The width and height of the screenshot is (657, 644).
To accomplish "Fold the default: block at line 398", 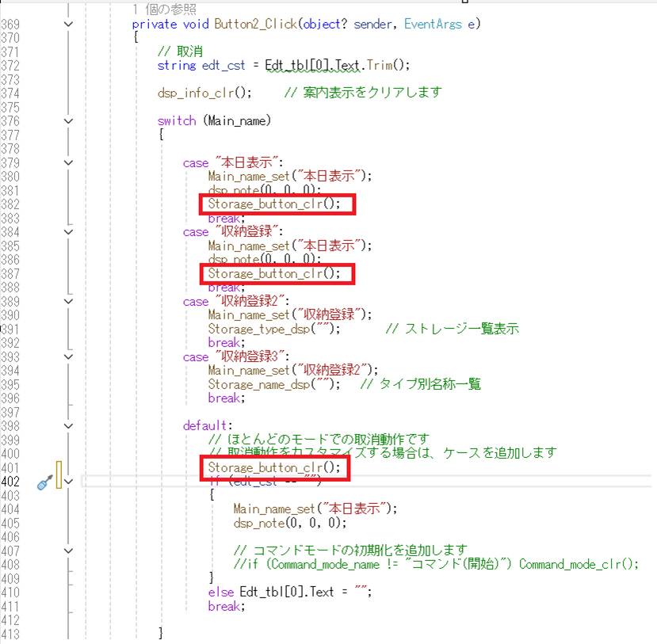I will pyautogui.click(x=68, y=425).
